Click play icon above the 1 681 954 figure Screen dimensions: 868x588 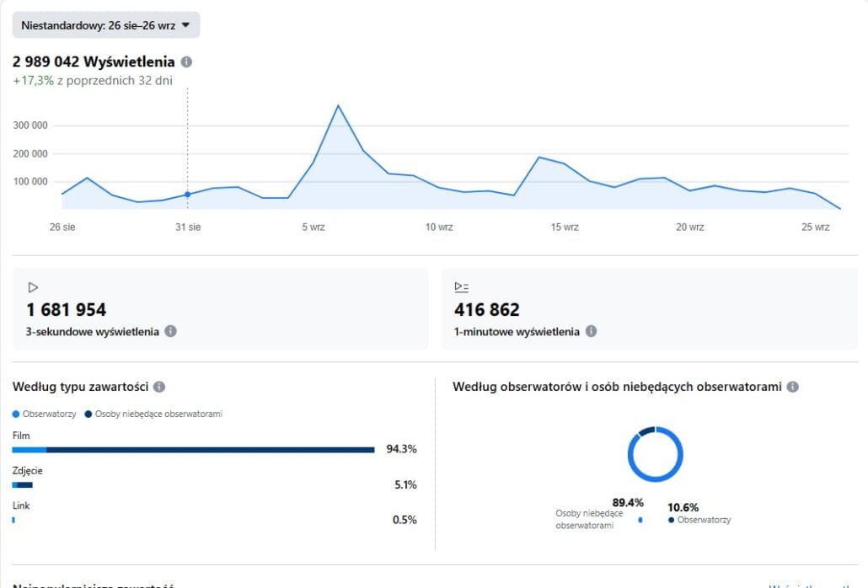[x=34, y=287]
